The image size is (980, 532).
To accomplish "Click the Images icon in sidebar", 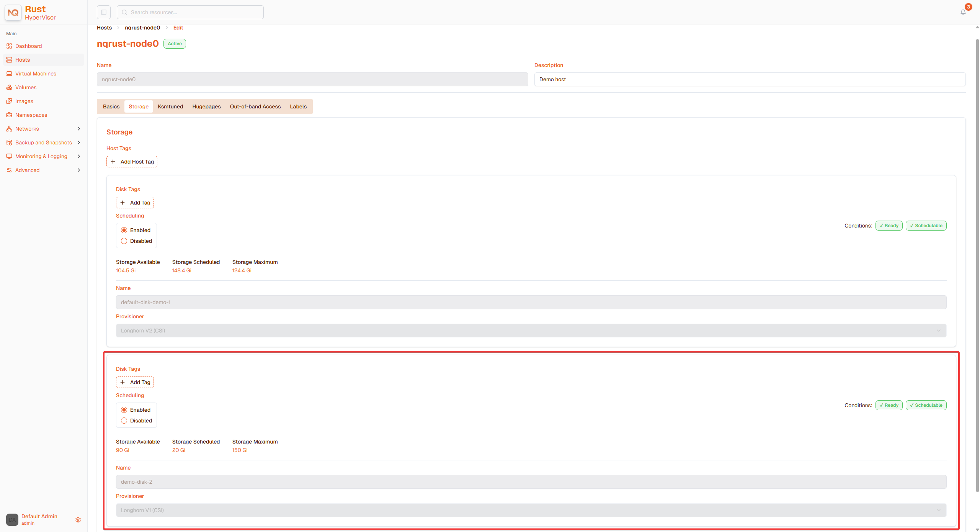I will [9, 101].
